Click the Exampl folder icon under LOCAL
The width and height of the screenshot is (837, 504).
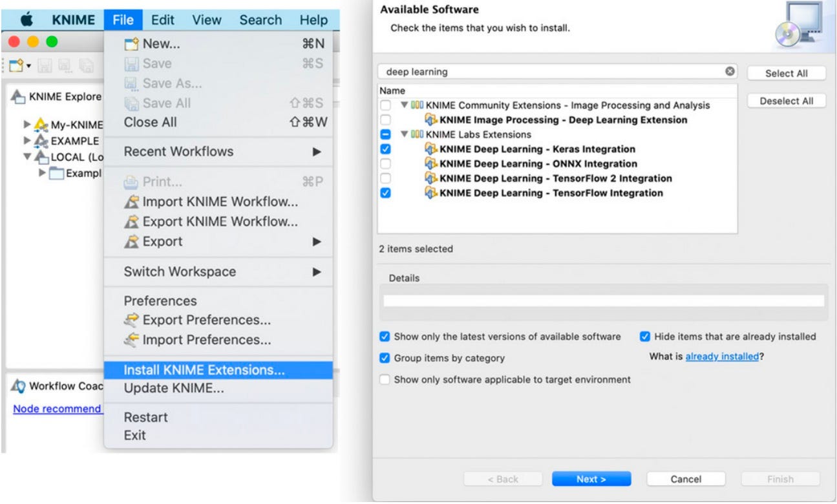pyautogui.click(x=57, y=173)
